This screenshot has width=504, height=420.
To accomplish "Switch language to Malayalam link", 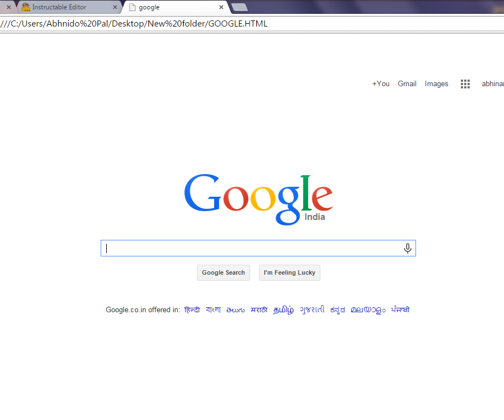I will [368, 310].
